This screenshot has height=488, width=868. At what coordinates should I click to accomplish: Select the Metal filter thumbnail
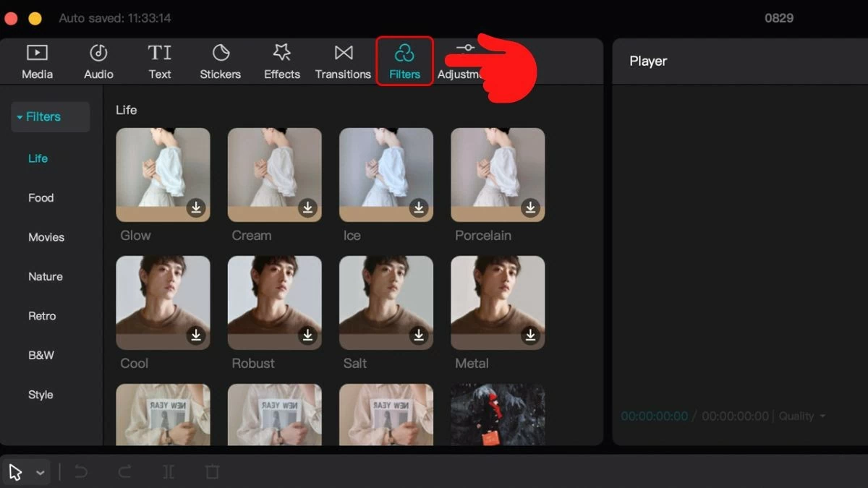pyautogui.click(x=498, y=302)
